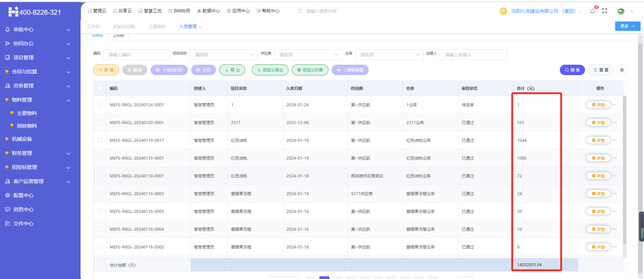Screen dimensions: 644x279
Task: Check the row MEFS-RKGL-20240120-0001
Action: [x=100, y=122]
